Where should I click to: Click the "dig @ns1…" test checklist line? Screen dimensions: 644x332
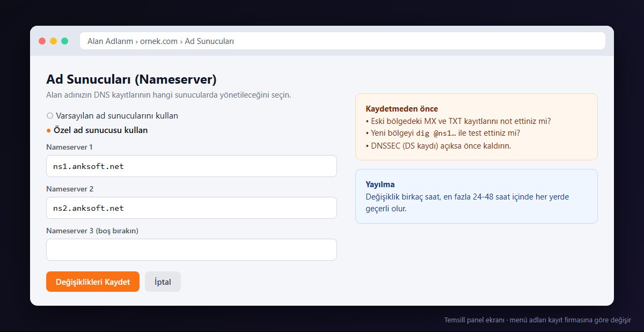(x=443, y=133)
